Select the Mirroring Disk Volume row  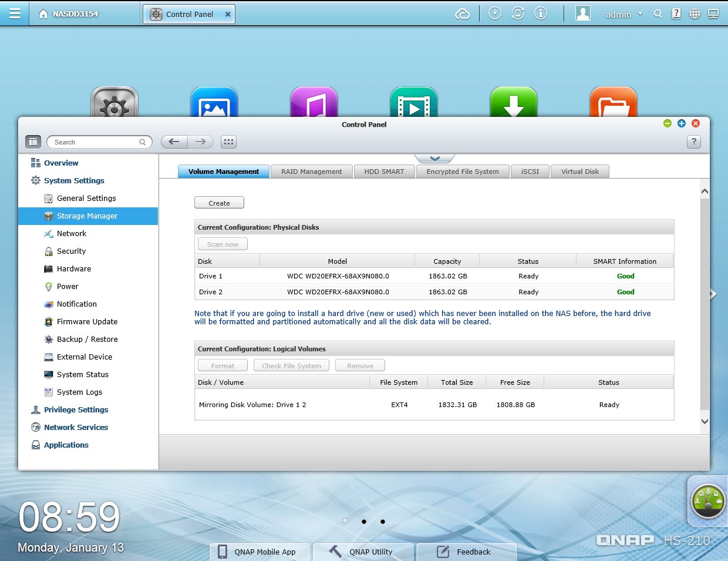[x=434, y=405]
